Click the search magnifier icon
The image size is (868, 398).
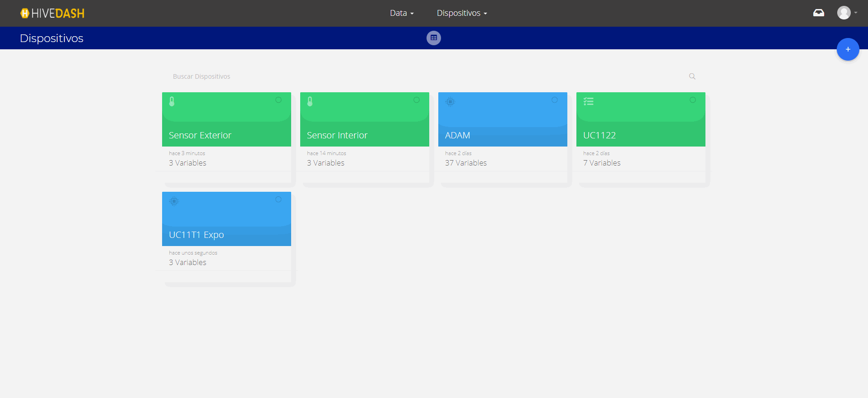pyautogui.click(x=692, y=76)
